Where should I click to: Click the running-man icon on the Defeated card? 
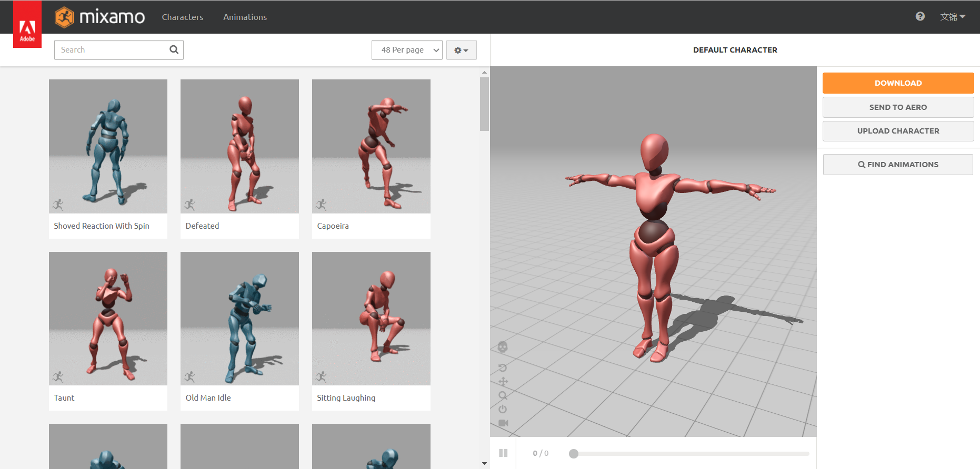189,204
